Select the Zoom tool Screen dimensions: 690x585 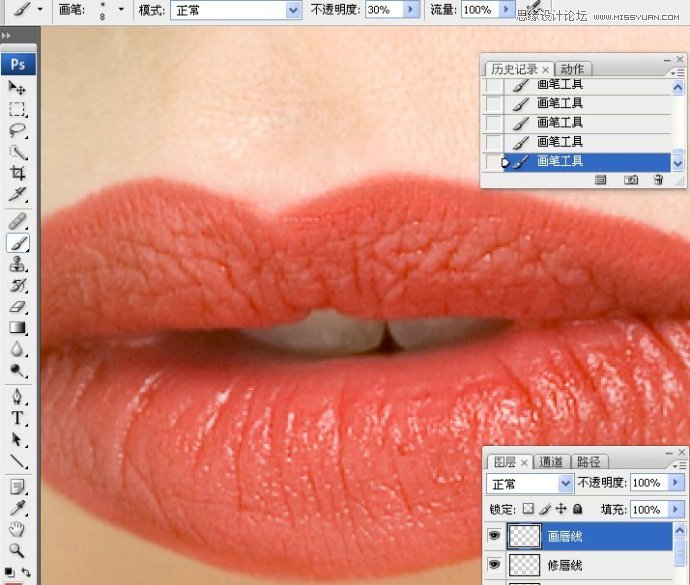17,550
